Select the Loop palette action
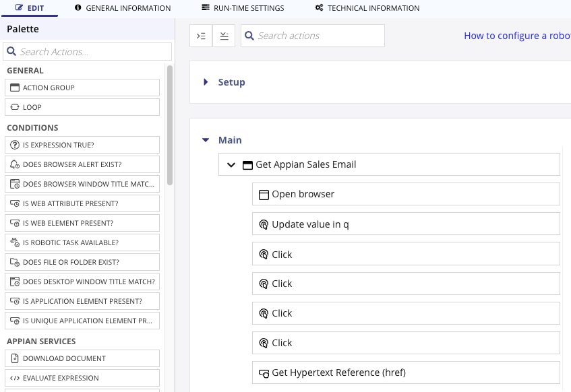This screenshot has width=571, height=392. pos(82,107)
